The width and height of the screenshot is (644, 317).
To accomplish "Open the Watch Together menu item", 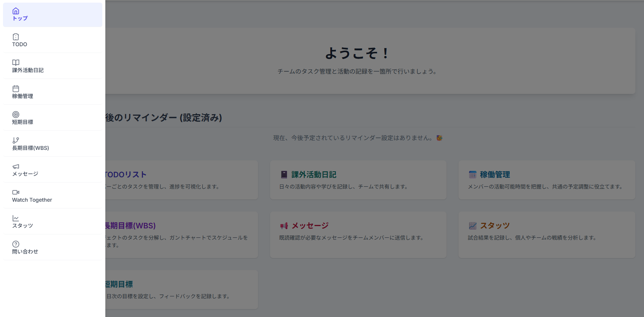I will 32,200.
